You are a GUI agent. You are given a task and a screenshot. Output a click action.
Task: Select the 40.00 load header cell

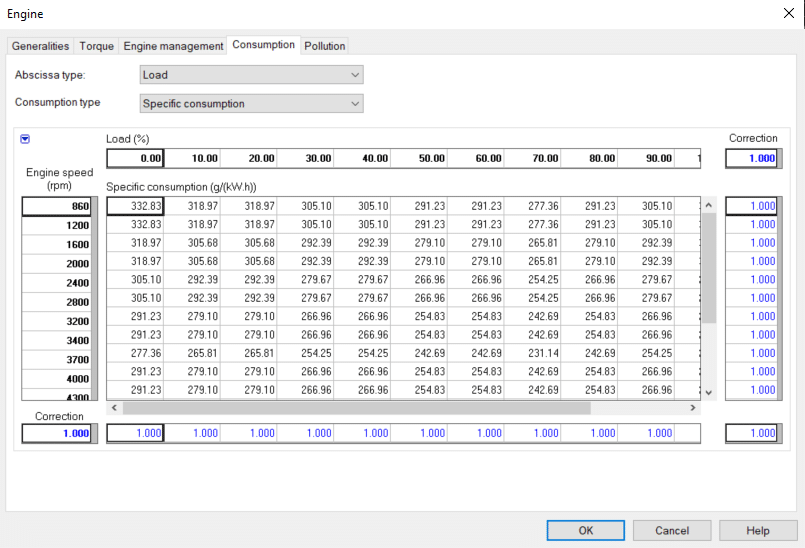[362, 158]
